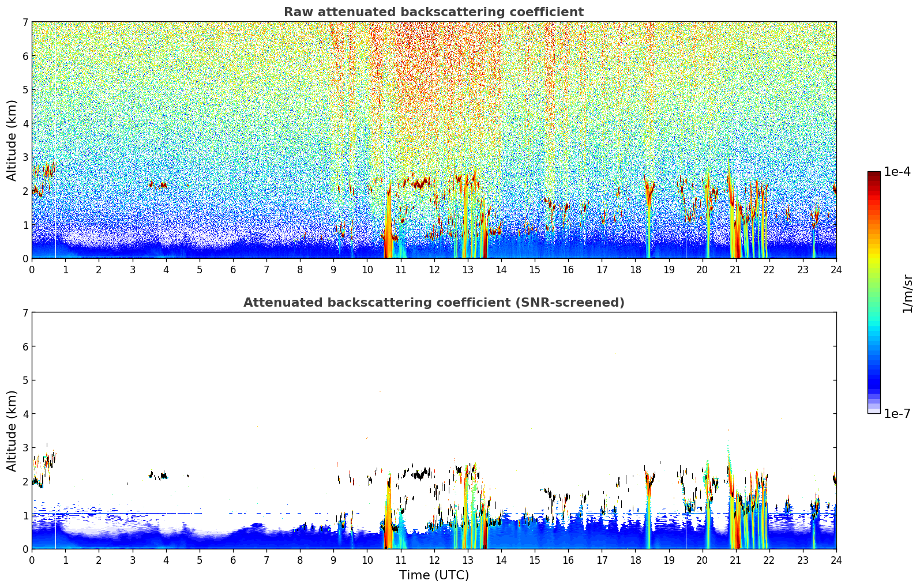Click hour 12 tick on bottom time axis
This screenshot has width=920, height=588.
click(434, 560)
